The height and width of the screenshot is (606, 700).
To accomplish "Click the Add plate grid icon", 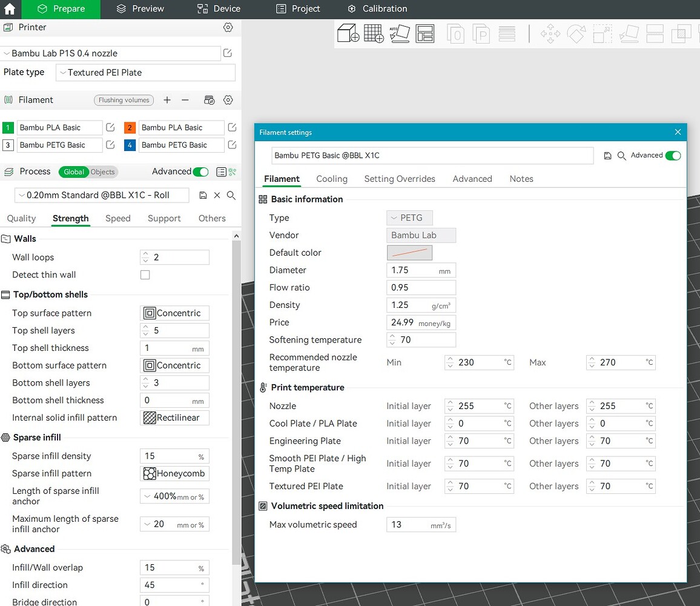I will [x=374, y=33].
